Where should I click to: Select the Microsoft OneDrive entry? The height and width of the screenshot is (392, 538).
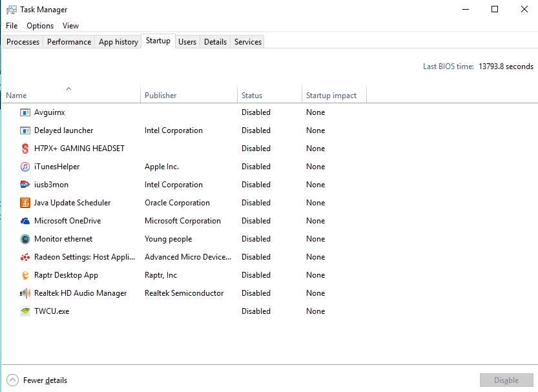[x=68, y=221]
